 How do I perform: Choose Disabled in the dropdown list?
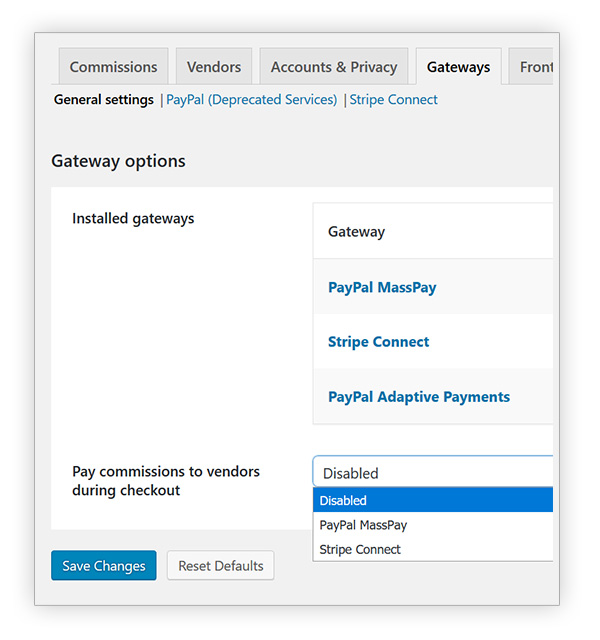pos(433,500)
